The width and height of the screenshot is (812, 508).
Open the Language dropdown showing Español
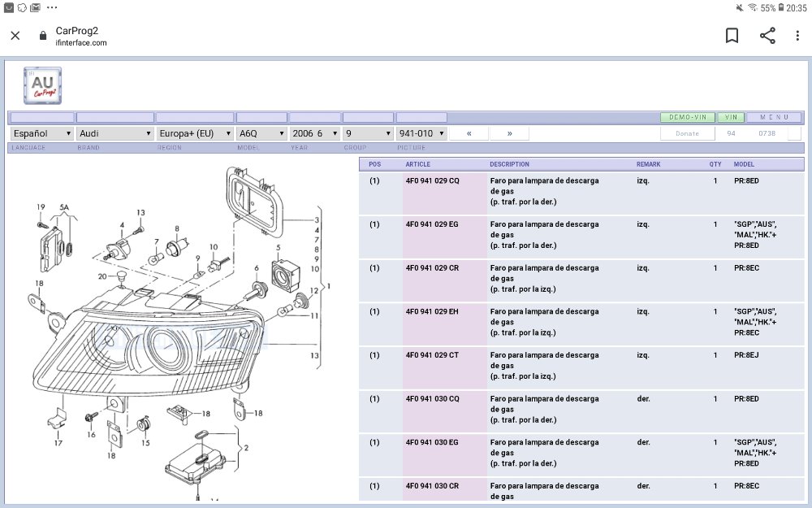(41, 133)
